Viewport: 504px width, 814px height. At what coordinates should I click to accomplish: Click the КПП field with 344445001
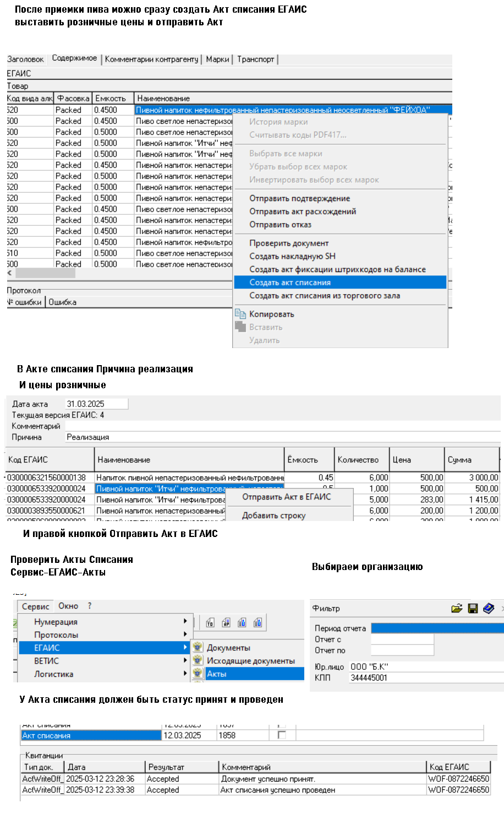[426, 677]
